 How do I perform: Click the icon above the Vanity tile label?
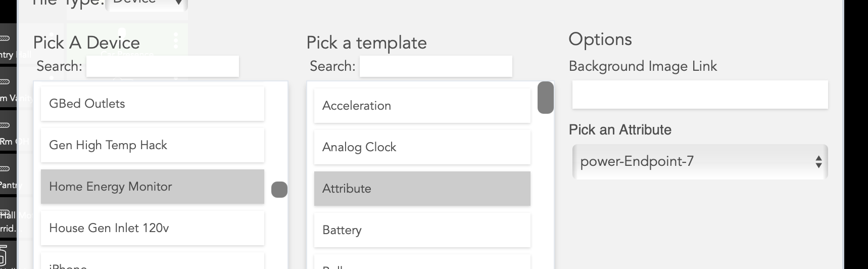[x=5, y=82]
